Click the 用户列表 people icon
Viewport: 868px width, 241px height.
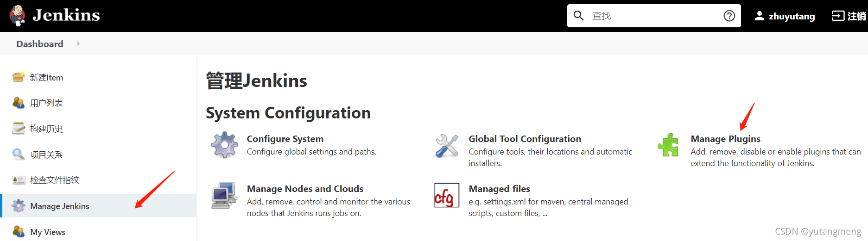(18, 103)
